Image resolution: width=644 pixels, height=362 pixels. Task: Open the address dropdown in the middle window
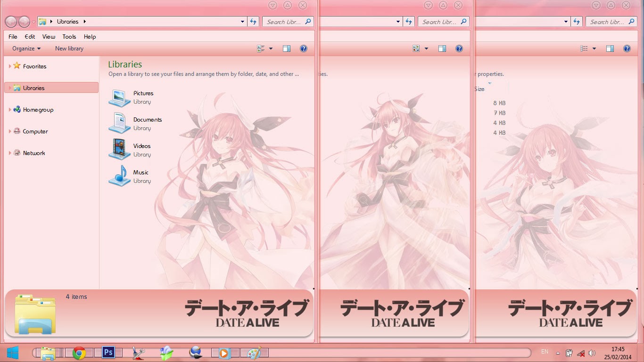tap(398, 22)
